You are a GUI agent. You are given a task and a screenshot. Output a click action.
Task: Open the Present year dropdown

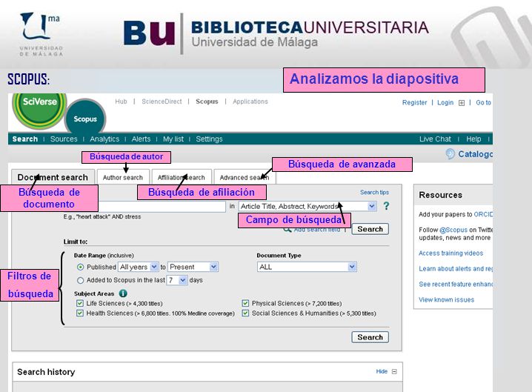point(193,267)
